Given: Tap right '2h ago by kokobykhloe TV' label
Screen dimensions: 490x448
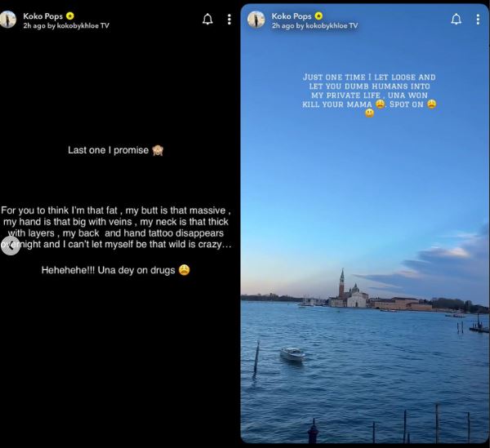Looking at the screenshot, I should coord(314,25).
